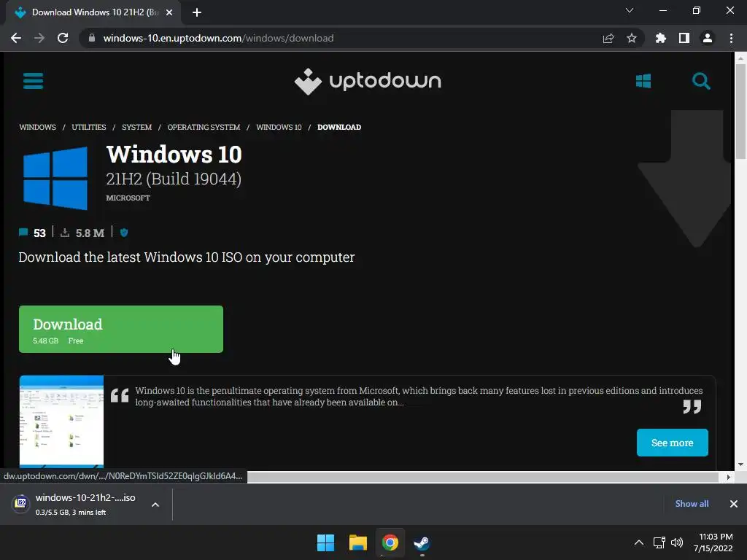Bookmark this tab with star icon
747x560 pixels.
point(632,38)
